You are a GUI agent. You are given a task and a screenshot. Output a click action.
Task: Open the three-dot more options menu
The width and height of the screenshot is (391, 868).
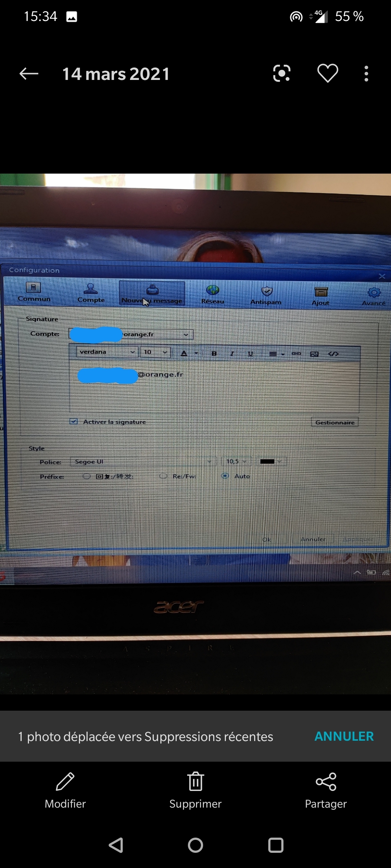366,74
